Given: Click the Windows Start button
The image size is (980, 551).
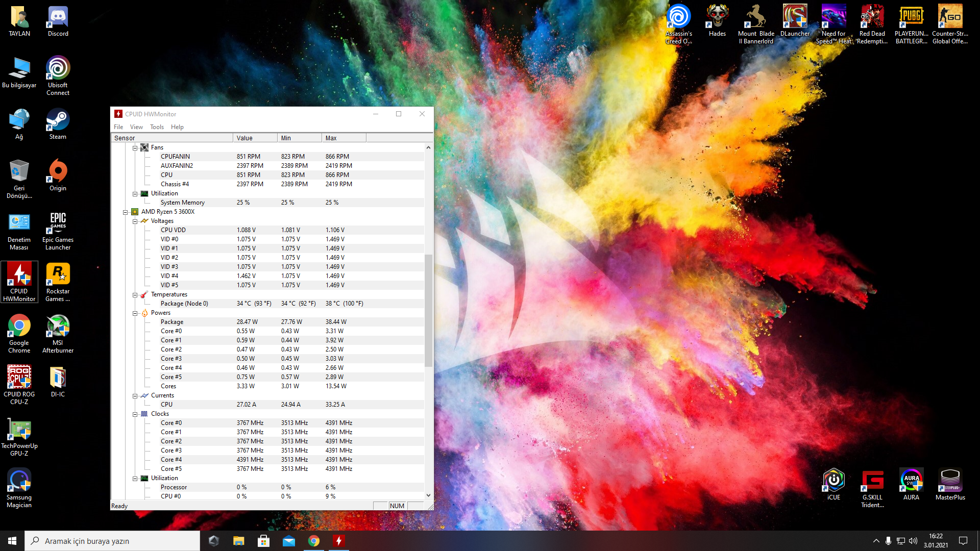Looking at the screenshot, I should pyautogui.click(x=12, y=541).
